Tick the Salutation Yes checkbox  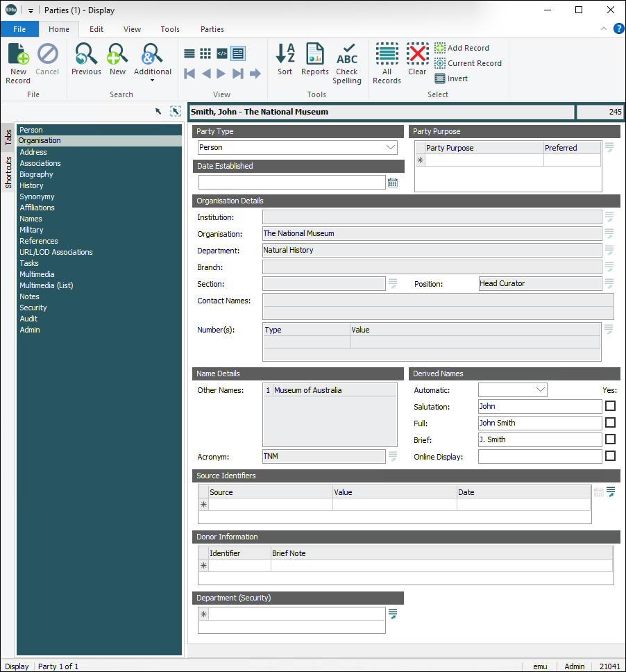(x=610, y=406)
